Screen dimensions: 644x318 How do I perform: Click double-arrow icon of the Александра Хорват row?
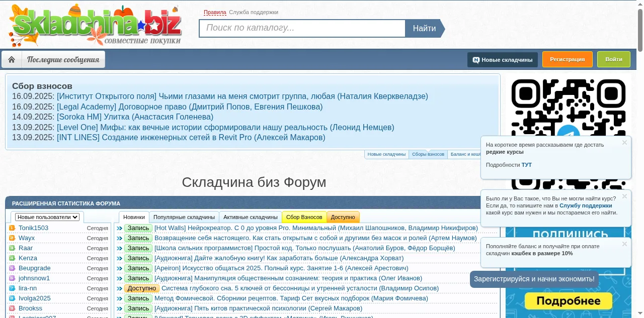[120, 258]
